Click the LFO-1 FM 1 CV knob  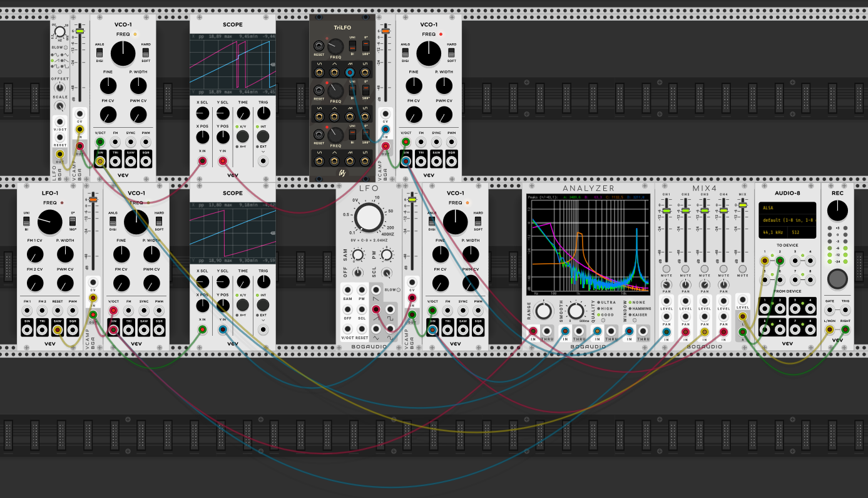pos(34,254)
